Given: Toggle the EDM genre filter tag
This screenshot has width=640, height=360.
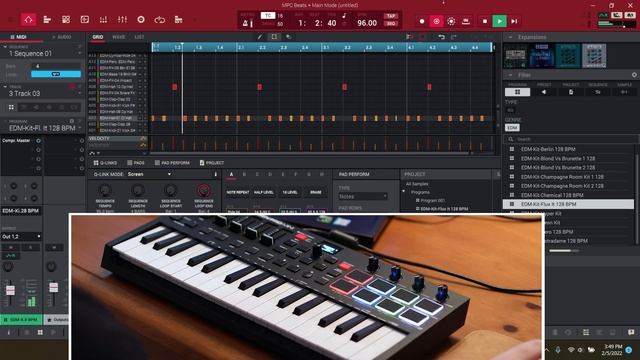Looking at the screenshot, I should [512, 128].
